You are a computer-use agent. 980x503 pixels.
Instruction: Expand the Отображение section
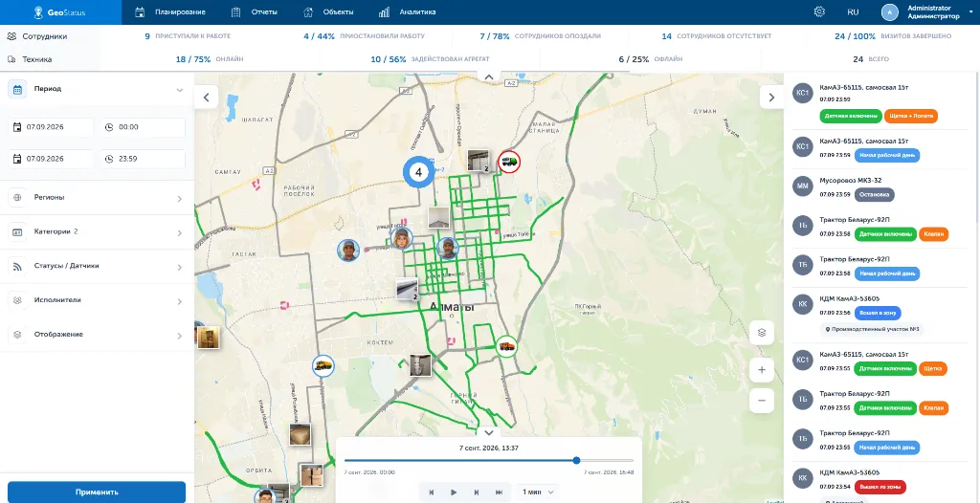(x=180, y=337)
